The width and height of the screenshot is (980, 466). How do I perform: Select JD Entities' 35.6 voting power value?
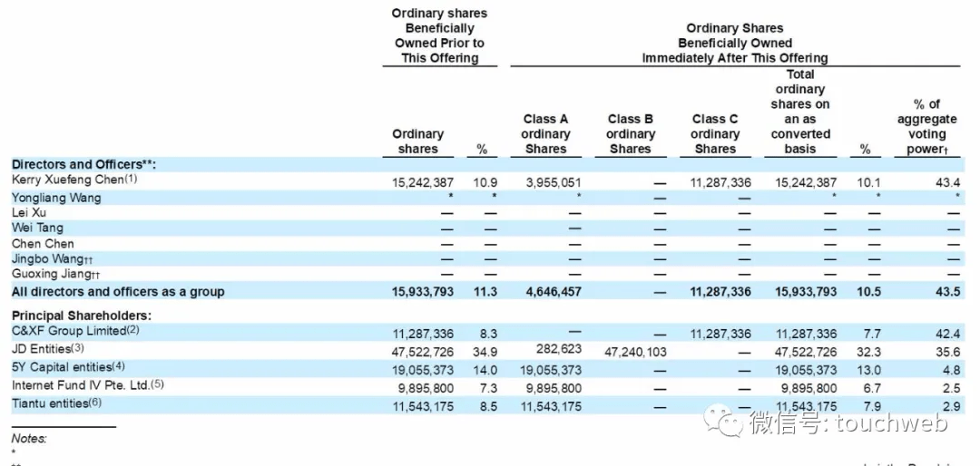946,351
